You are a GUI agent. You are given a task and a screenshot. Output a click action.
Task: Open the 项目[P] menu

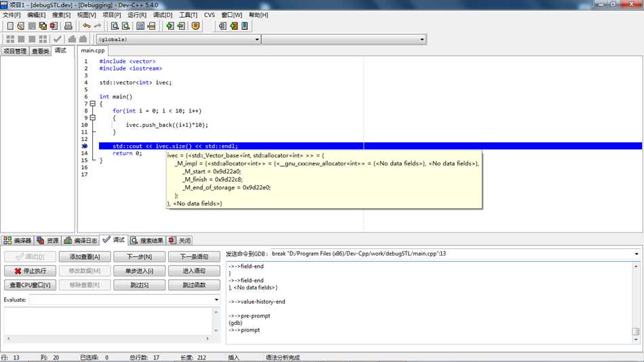112,15
